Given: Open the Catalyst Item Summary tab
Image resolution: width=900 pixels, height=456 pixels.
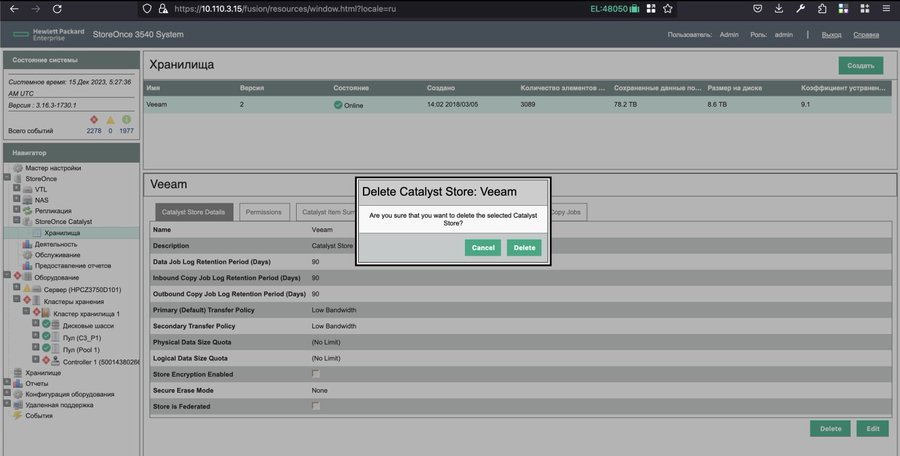Looking at the screenshot, I should (x=326, y=212).
